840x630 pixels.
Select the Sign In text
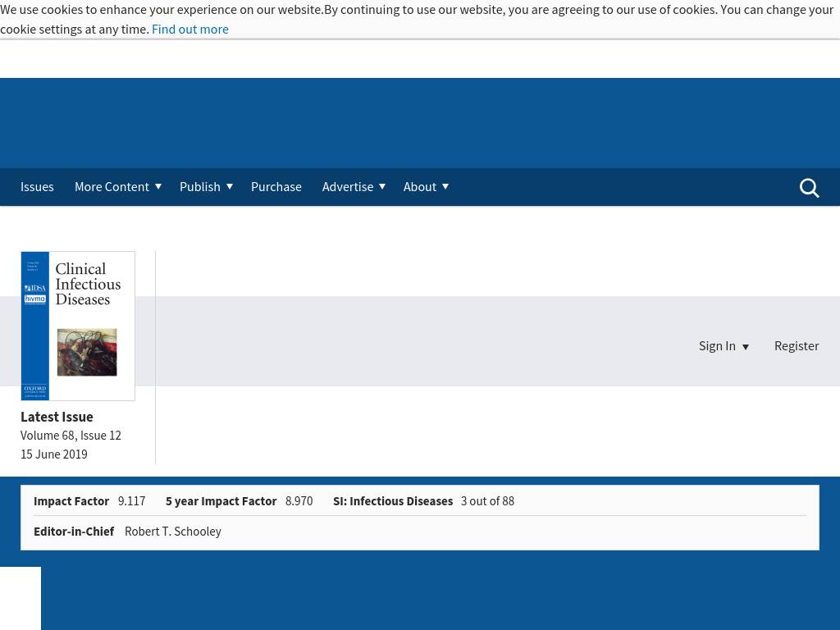click(717, 345)
